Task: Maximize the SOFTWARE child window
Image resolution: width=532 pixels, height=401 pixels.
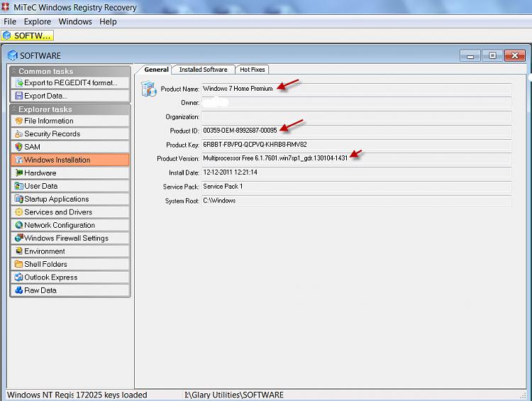Action: click(492, 55)
